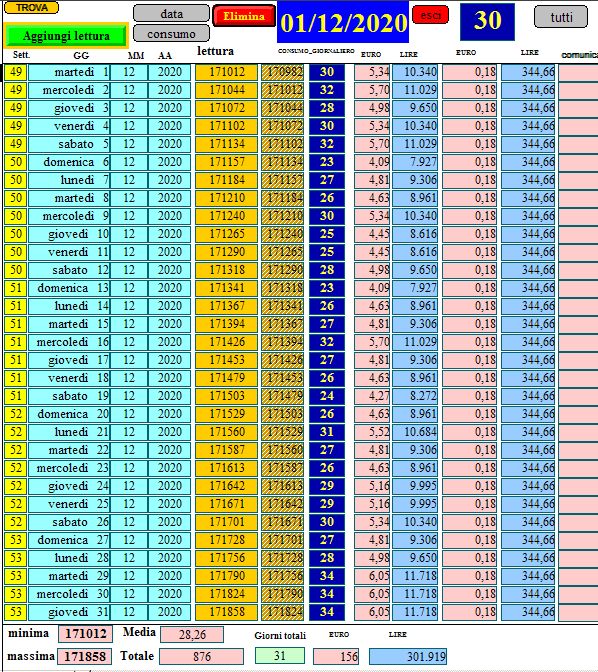598x672 pixels.
Task: Click daily consumption 23 for domenica 6
Action: pyautogui.click(x=327, y=162)
